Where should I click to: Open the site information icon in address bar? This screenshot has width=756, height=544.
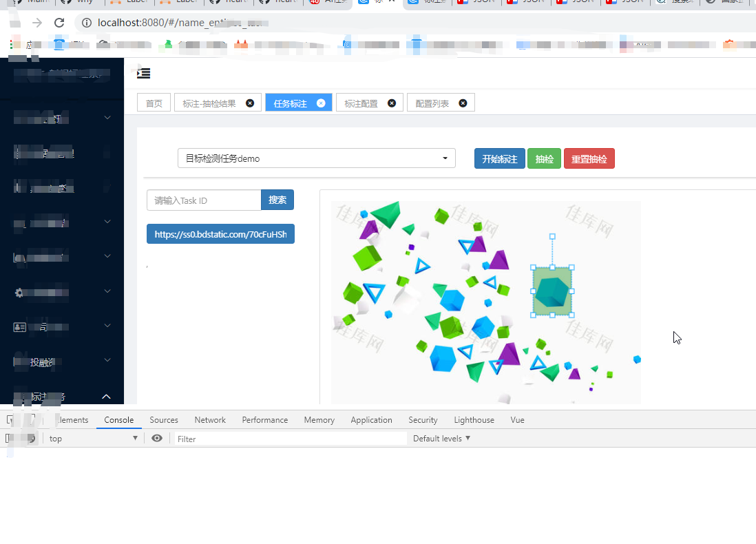[x=87, y=23]
